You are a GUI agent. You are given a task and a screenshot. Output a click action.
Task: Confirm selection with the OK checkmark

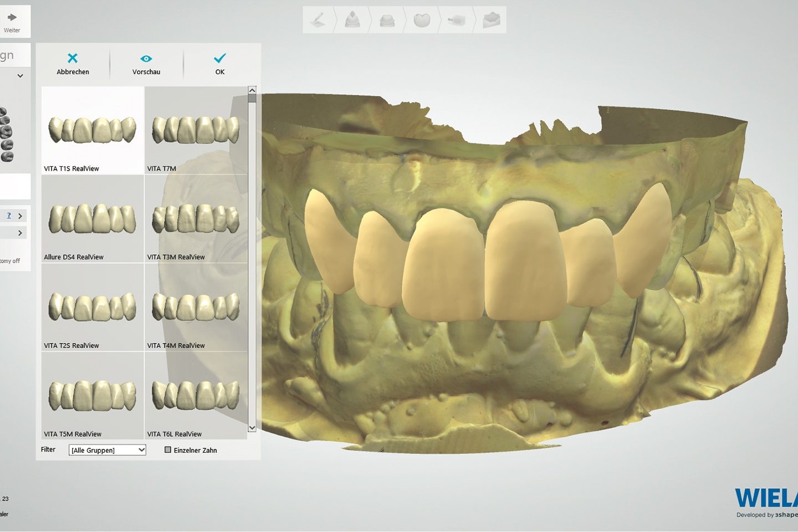click(x=220, y=58)
